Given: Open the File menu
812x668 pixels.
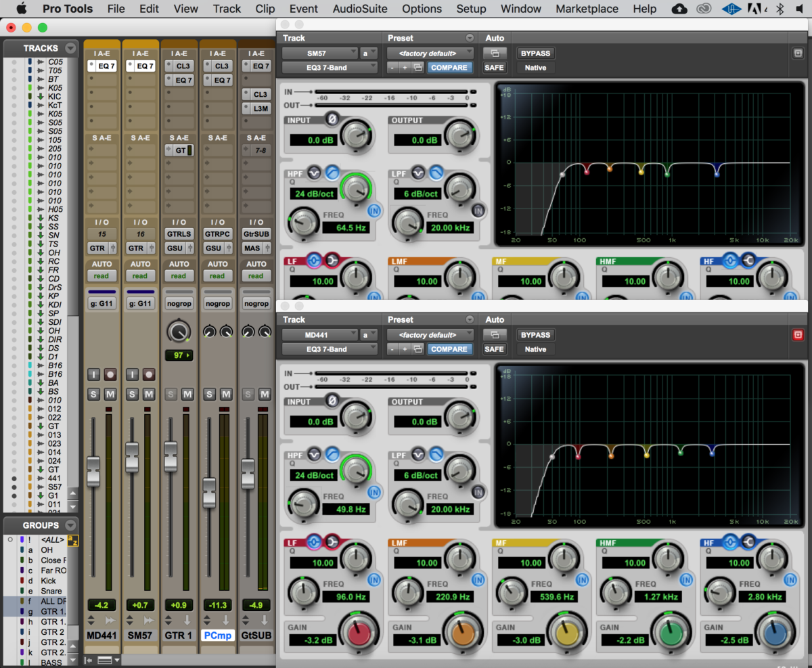Looking at the screenshot, I should 116,9.
